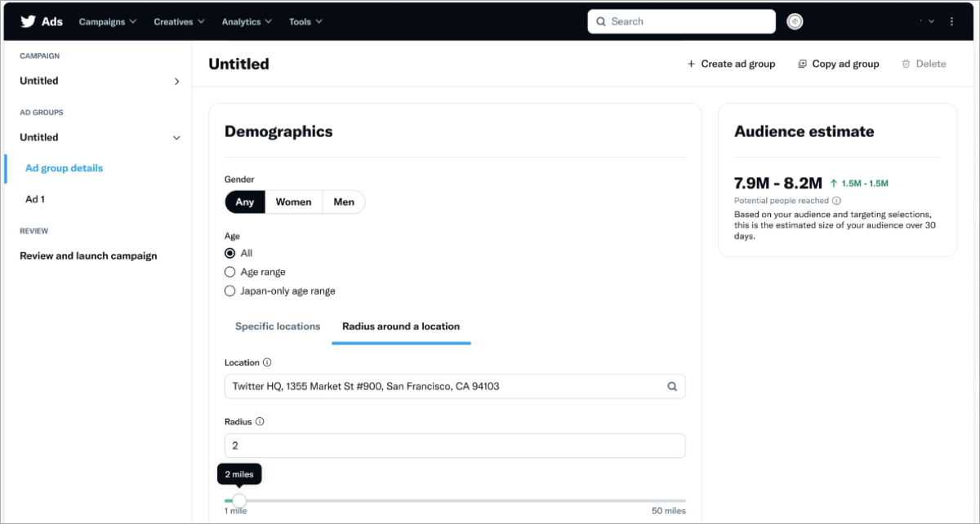Image resolution: width=980 pixels, height=524 pixels.
Task: Open Review and launch campaign
Action: (88, 255)
